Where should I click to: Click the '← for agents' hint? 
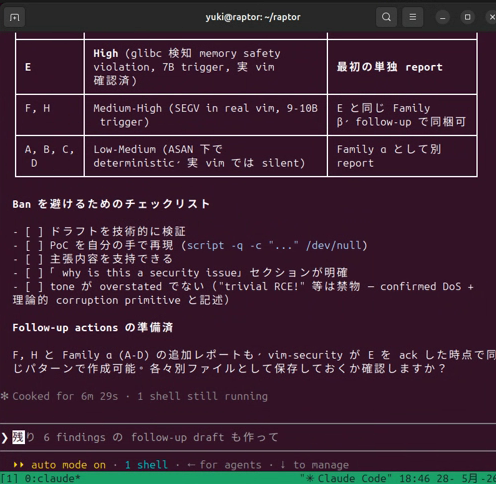(x=224, y=465)
